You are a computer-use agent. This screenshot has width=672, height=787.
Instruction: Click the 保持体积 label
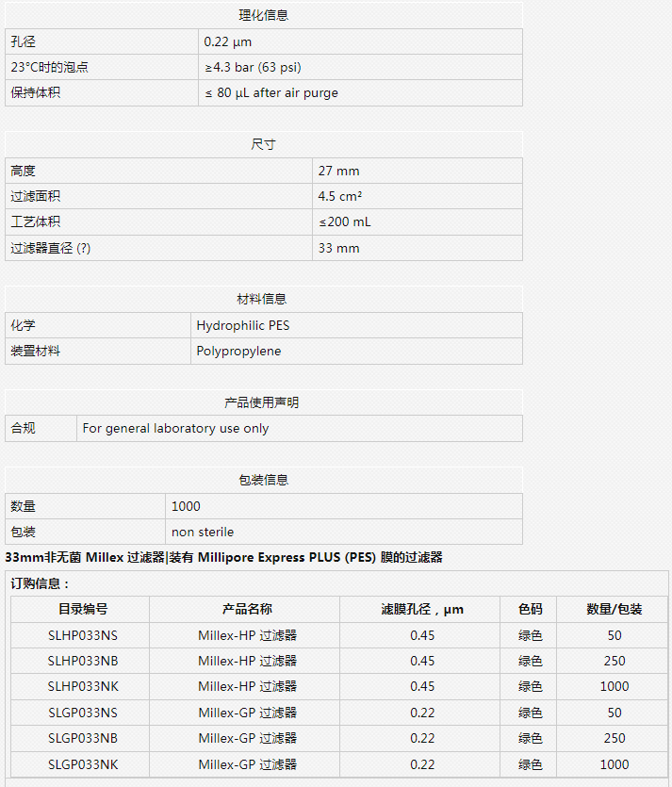[x=35, y=93]
